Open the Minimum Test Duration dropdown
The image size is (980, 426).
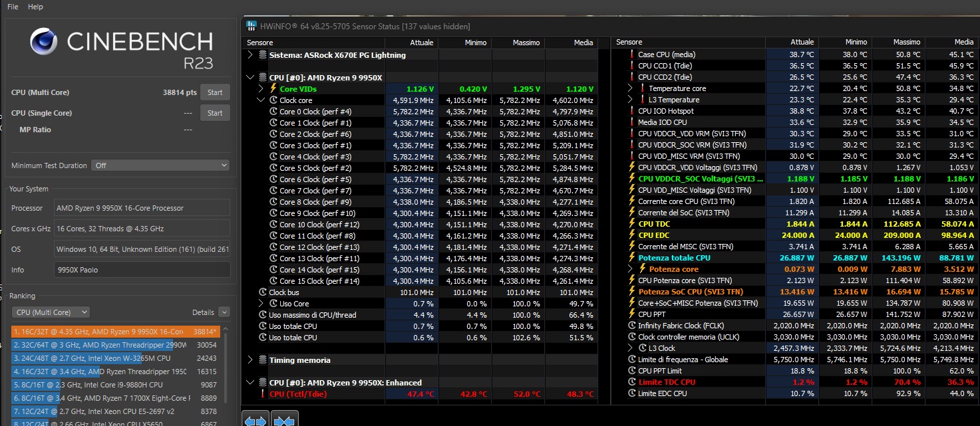(160, 165)
